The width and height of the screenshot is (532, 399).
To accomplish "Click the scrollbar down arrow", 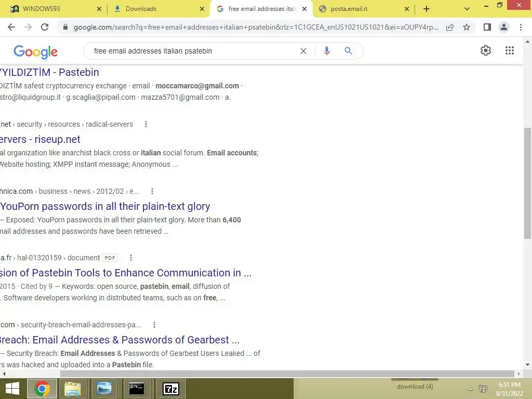I will click(527, 365).
